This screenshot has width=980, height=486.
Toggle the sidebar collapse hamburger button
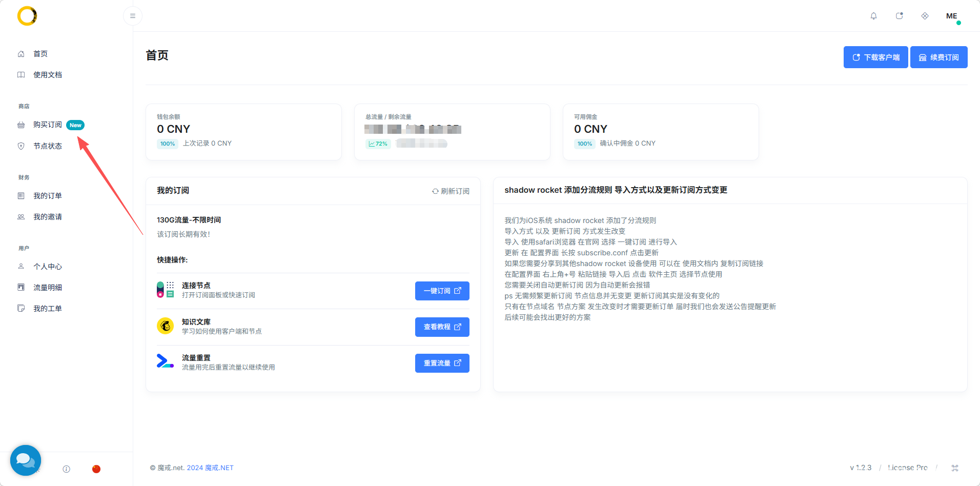[133, 16]
